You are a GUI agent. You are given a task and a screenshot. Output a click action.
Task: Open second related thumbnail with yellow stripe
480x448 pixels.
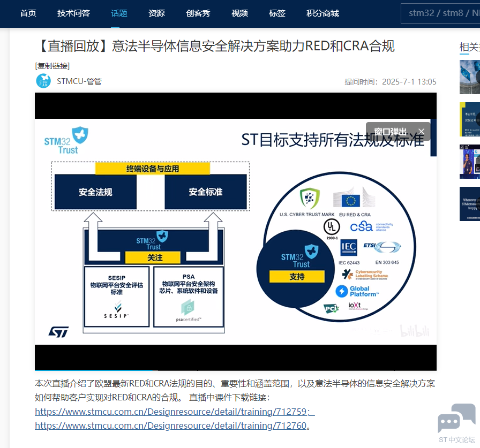point(470,119)
